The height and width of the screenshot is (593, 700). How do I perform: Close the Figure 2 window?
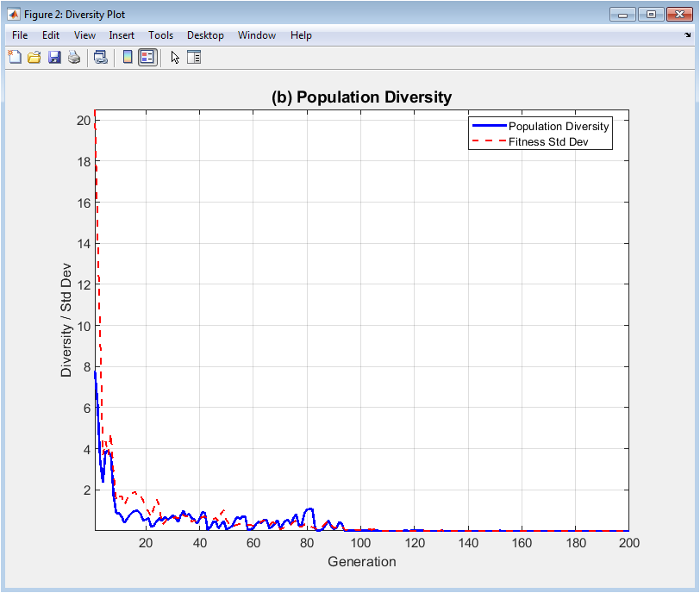pyautogui.click(x=679, y=15)
